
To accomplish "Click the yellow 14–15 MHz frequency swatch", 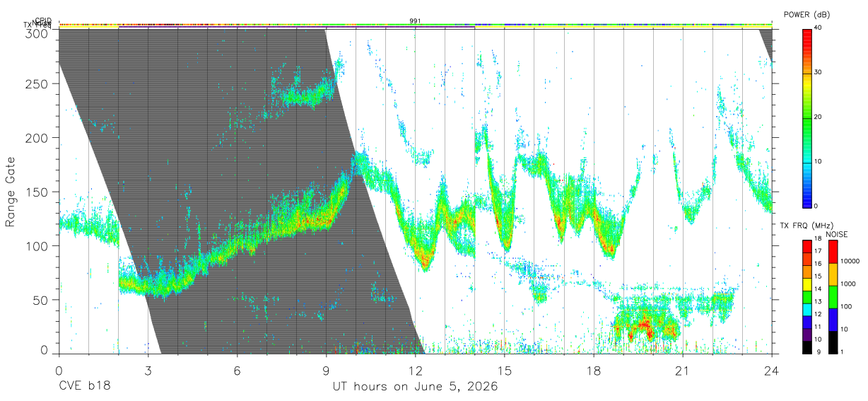I will [807, 284].
